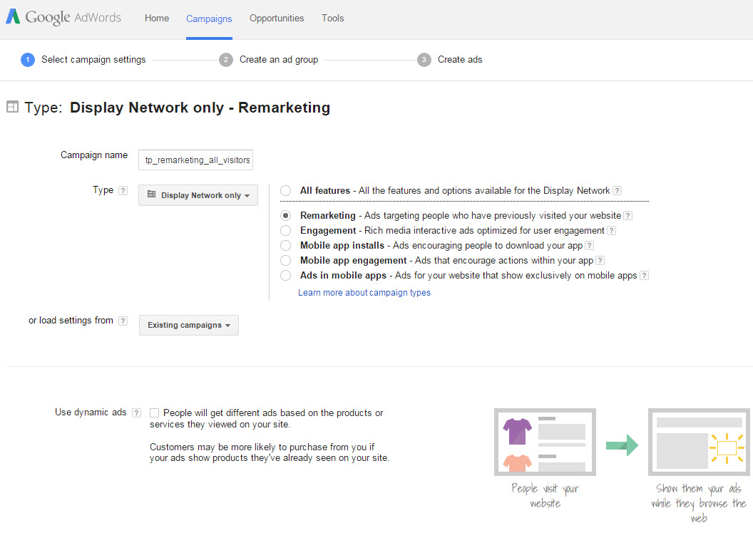
Task: Open help for All features option
Action: (617, 190)
